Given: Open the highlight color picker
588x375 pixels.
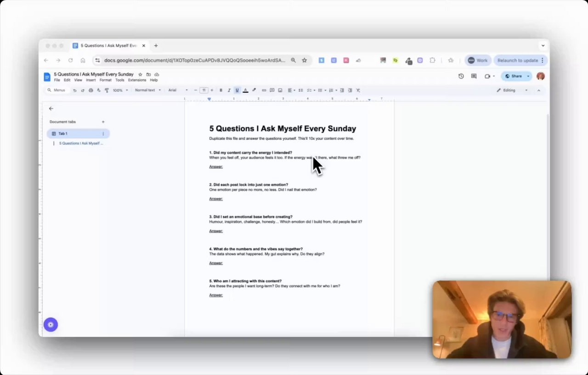Looking at the screenshot, I should (254, 90).
